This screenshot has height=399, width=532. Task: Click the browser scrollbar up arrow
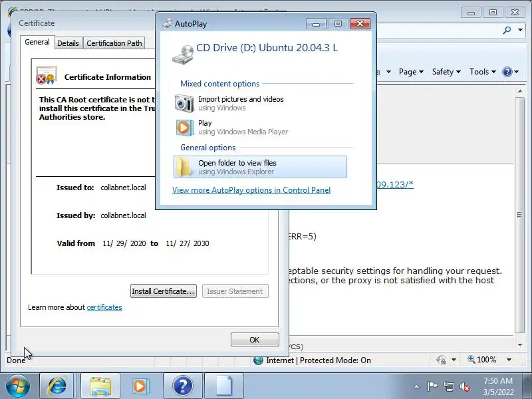520,92
